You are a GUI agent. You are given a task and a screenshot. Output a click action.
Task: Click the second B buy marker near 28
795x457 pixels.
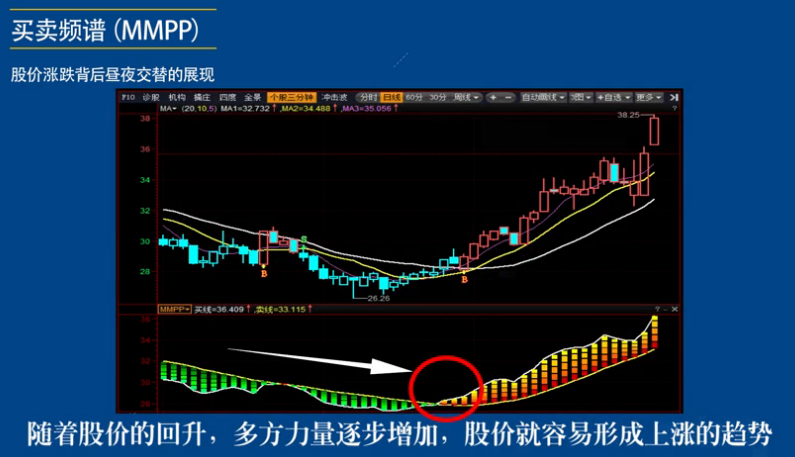pyautogui.click(x=464, y=279)
